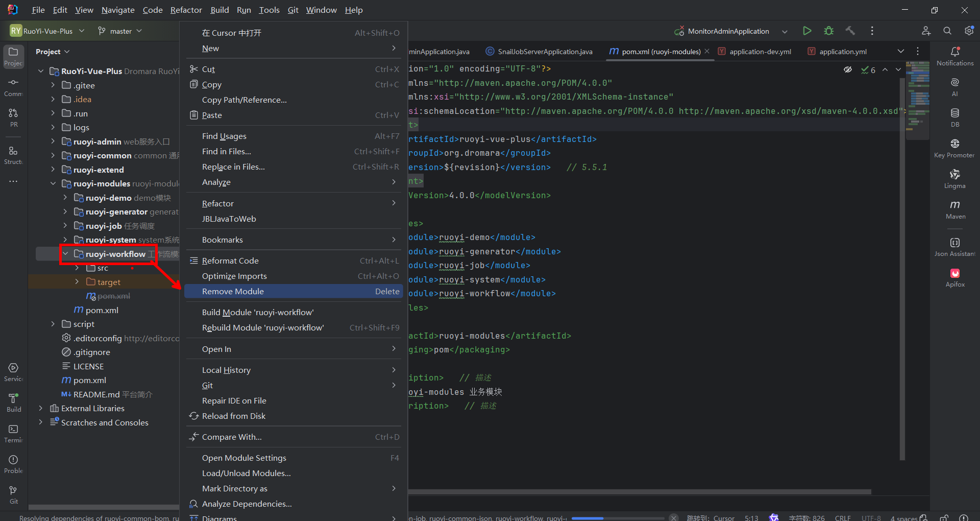This screenshot has width=980, height=521.
Task: Open the Apifox plugin panel
Action: tap(955, 277)
